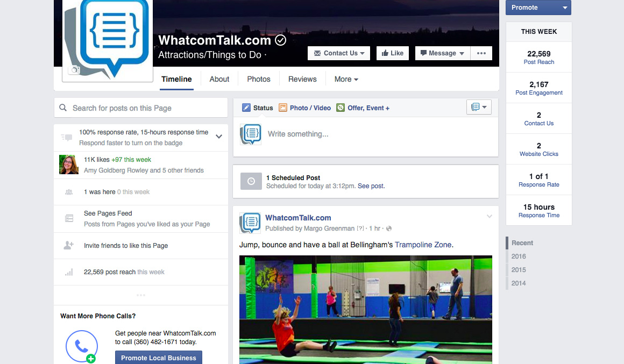Jump to 2016 in the timeline navigator
Viewport: 624px width, 364px height.
tap(519, 256)
